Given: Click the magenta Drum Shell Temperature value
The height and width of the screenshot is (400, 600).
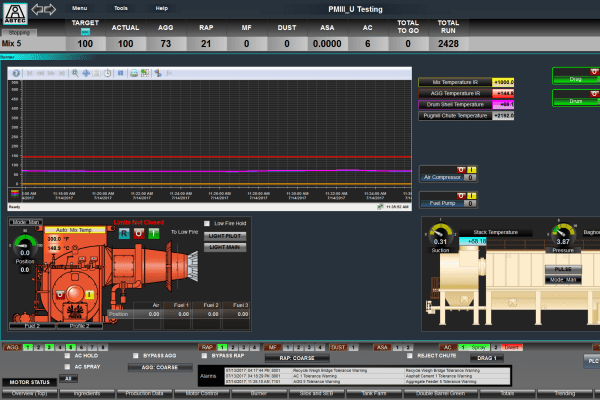Looking at the screenshot, I should click(503, 104).
